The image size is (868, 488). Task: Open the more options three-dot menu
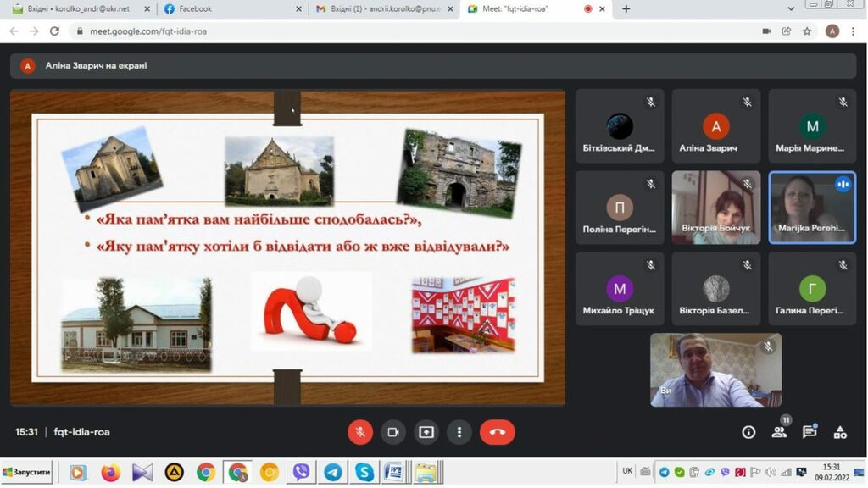pyautogui.click(x=459, y=432)
